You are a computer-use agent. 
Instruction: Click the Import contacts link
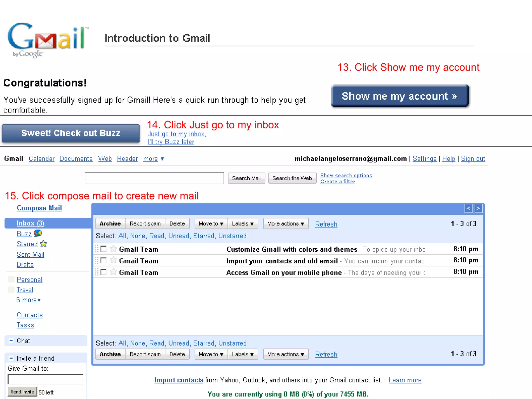coord(179,380)
